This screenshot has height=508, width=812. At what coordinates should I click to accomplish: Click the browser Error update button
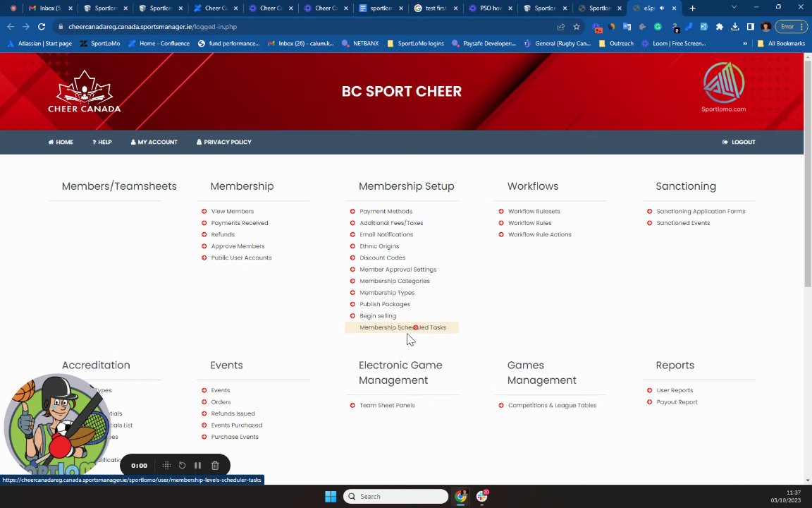(x=792, y=26)
